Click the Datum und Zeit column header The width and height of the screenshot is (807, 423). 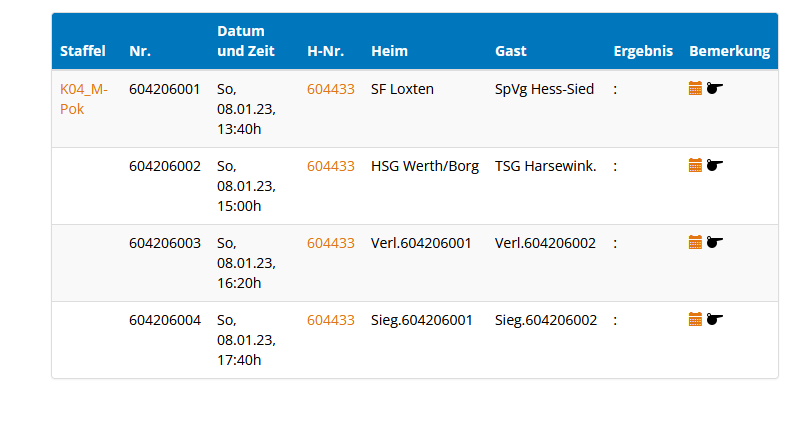click(x=241, y=41)
